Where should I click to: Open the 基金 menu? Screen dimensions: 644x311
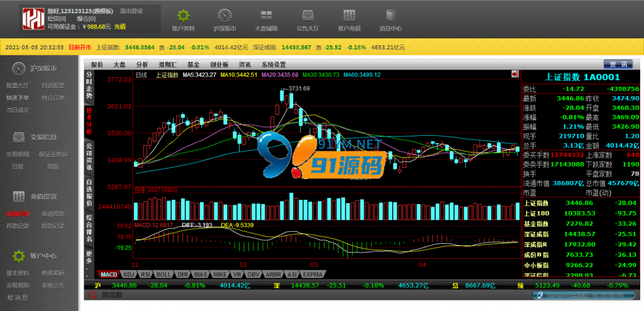click(193, 65)
